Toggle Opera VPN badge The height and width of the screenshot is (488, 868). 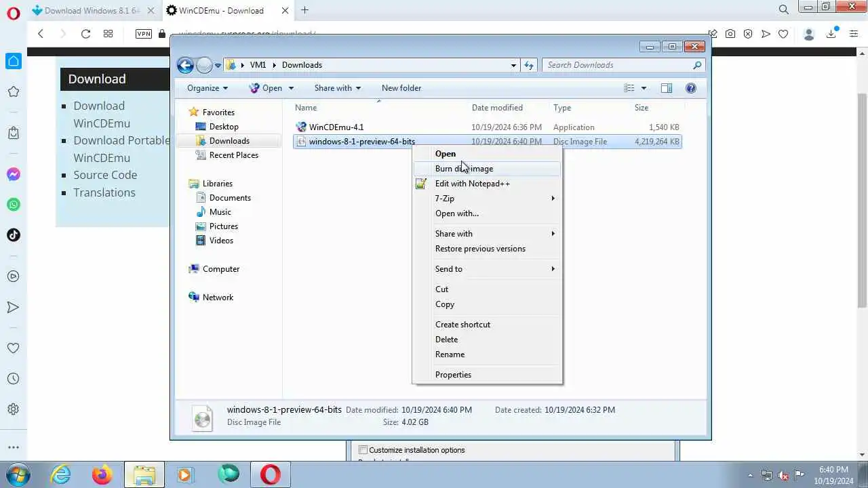[x=144, y=34]
